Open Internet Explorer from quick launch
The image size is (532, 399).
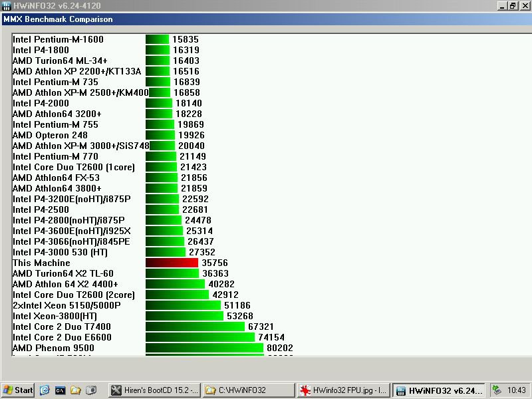click(x=45, y=390)
